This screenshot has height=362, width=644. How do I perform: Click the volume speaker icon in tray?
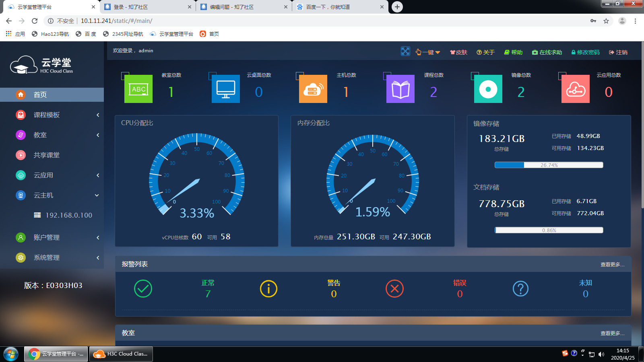(601, 354)
